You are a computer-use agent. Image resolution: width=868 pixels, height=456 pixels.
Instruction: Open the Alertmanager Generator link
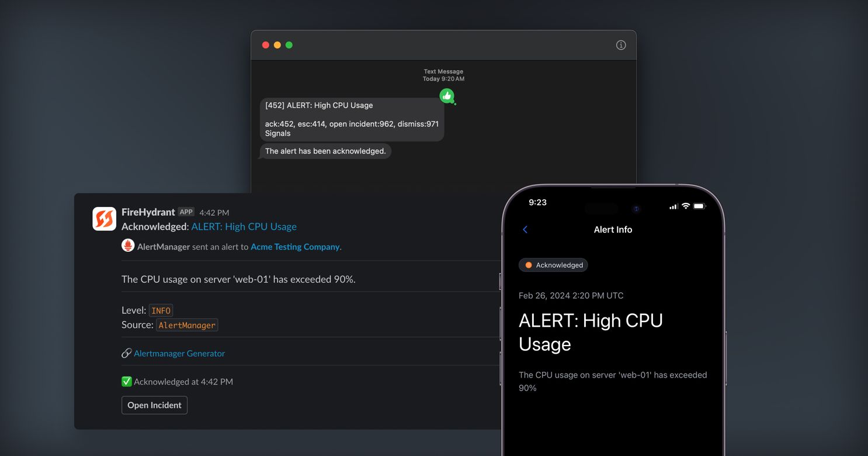(x=179, y=353)
